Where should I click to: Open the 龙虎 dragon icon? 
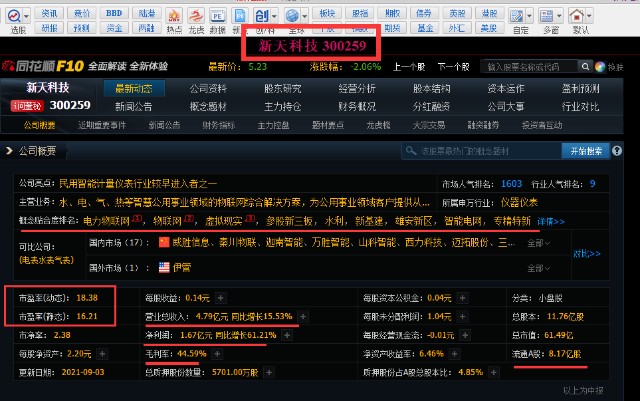pos(196,16)
